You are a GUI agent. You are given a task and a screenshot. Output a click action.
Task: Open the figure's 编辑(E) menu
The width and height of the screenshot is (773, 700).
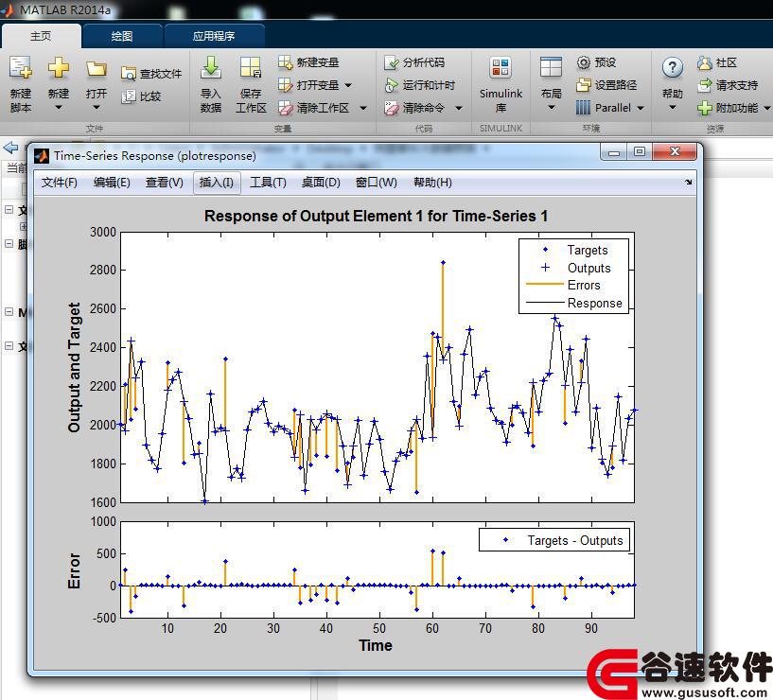click(112, 183)
